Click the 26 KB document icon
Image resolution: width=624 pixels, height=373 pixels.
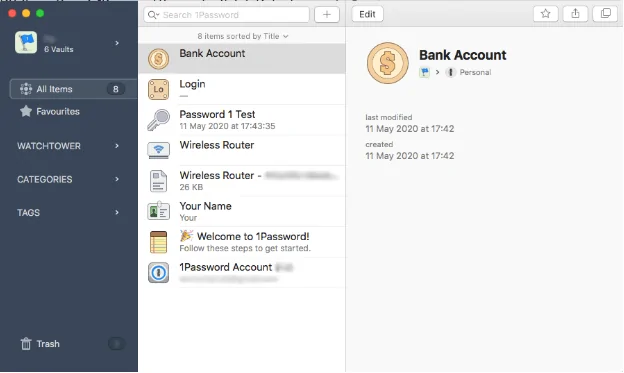pyautogui.click(x=158, y=181)
